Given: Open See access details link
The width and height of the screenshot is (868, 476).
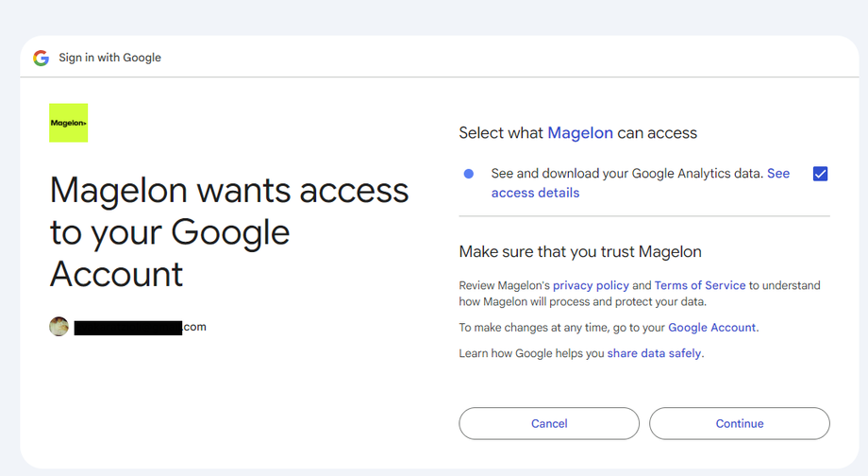Looking at the screenshot, I should click(641, 183).
